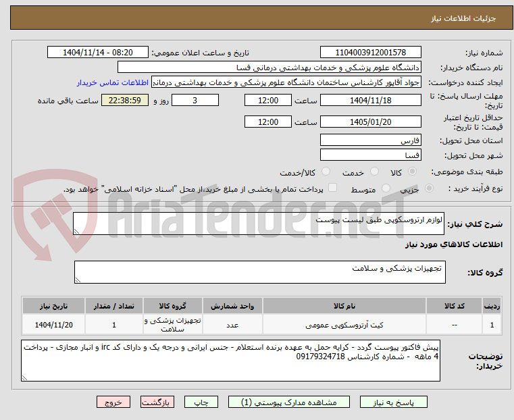Viewport: 514px width, 420px height.
Task: Select the جزیی purchase type radio
Action: pyautogui.click(x=429, y=188)
